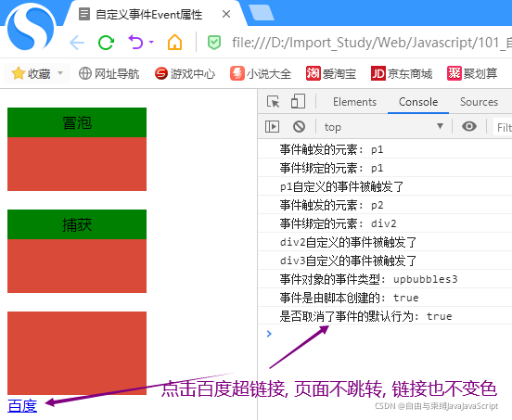Click the address bar URL
The image size is (512, 420).
(x=372, y=43)
